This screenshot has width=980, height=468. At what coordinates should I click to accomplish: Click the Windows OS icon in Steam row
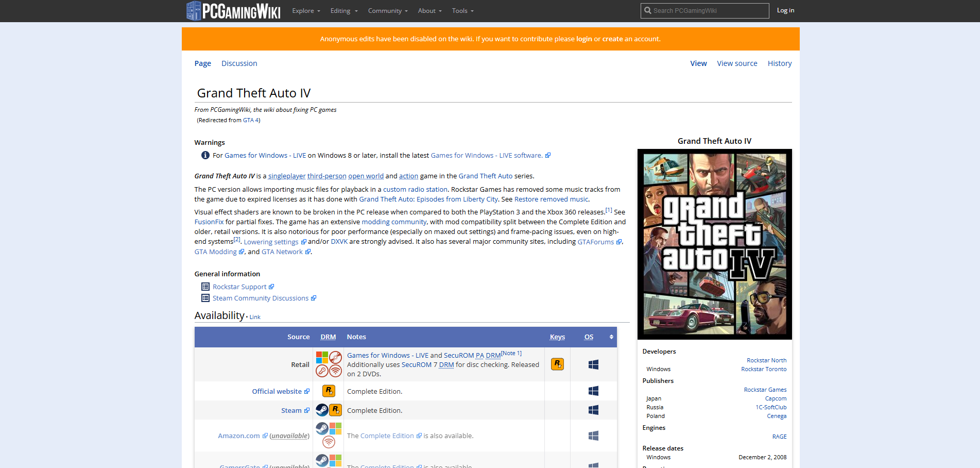tap(593, 410)
